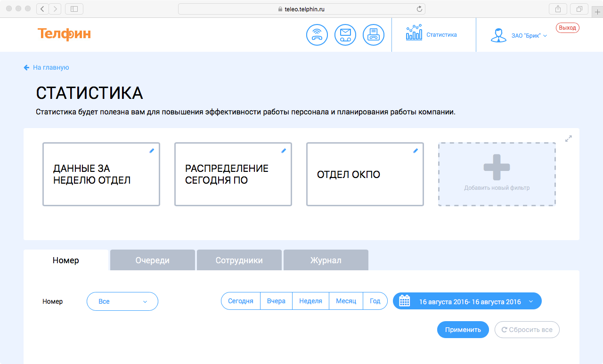The height and width of the screenshot is (364, 603).
Task: Expand the filters panel with arrows icon
Action: (x=569, y=139)
